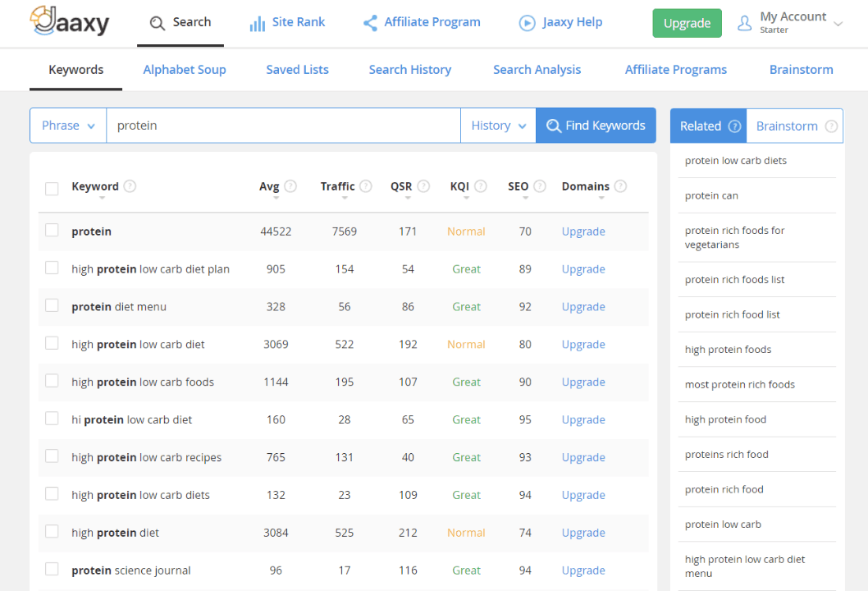Expand My Account menu chevron
The width and height of the screenshot is (868, 591).
[x=838, y=24]
